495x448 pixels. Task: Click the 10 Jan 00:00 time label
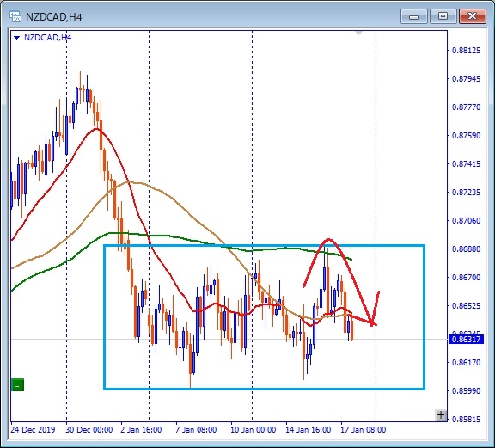point(254,430)
